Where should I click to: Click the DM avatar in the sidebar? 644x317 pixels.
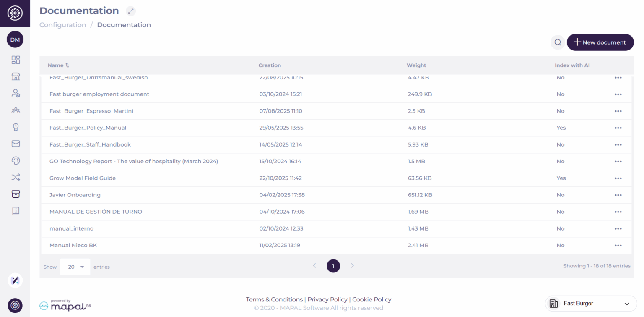[15, 39]
